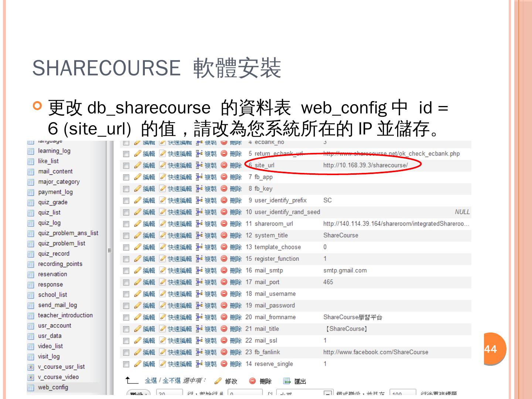The height and width of the screenshot is (399, 532).
Task: Open the v_course_usr_list view
Action: (61, 367)
